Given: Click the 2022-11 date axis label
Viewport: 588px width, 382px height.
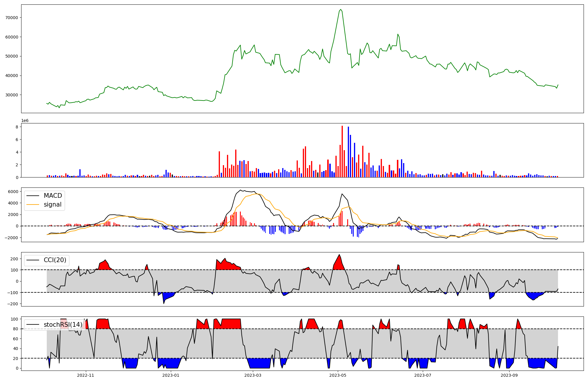Looking at the screenshot, I should pos(86,375).
